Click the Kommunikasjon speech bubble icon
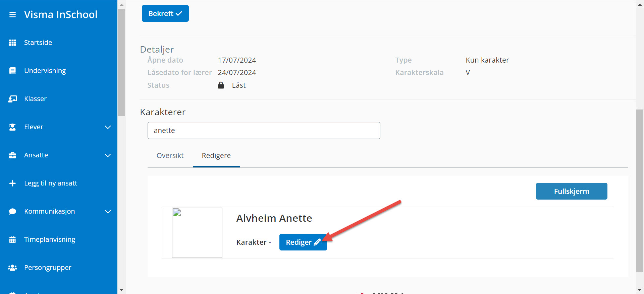 [12, 211]
